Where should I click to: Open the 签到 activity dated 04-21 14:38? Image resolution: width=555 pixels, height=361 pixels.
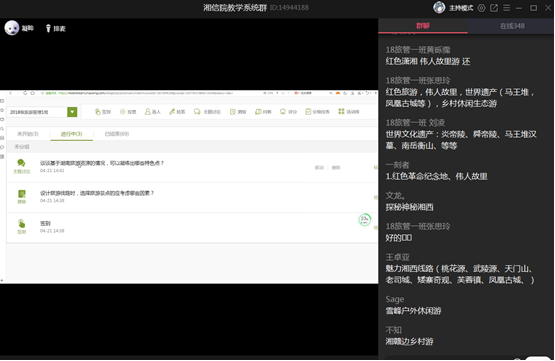click(x=45, y=223)
